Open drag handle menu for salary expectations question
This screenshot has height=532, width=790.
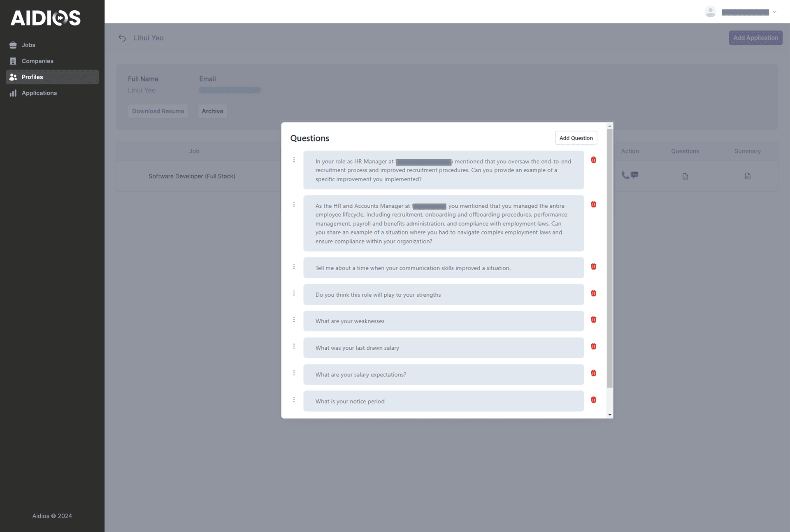pos(294,373)
